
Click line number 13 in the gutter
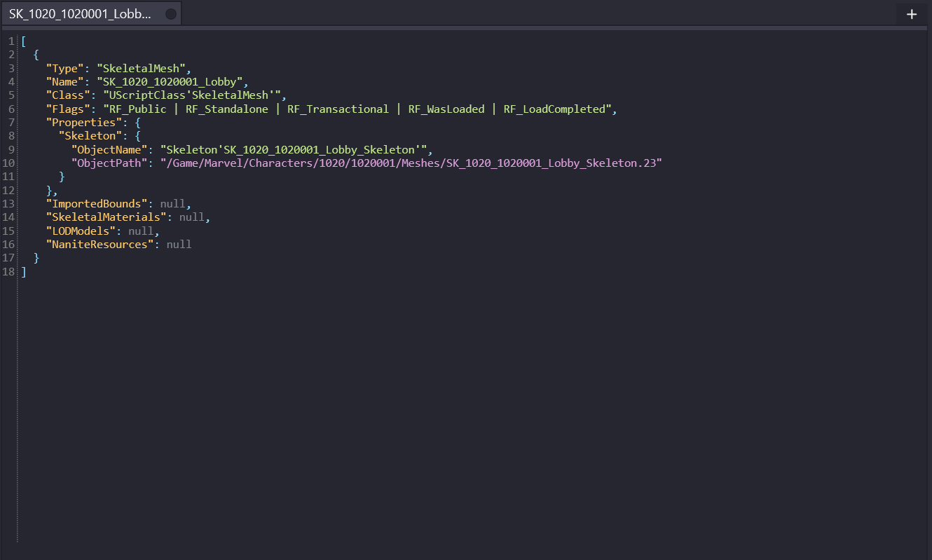tap(9, 204)
